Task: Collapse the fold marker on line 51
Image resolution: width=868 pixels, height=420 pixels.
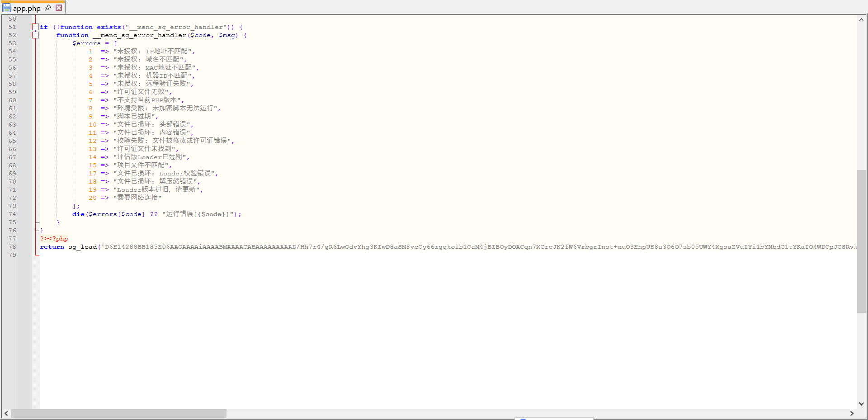Action: pyautogui.click(x=35, y=27)
